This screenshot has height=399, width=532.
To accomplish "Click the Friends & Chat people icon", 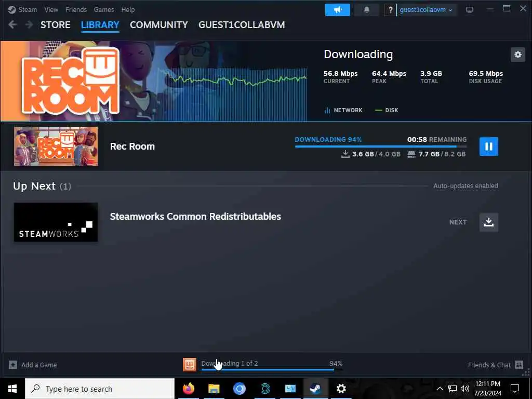I will coord(519,365).
